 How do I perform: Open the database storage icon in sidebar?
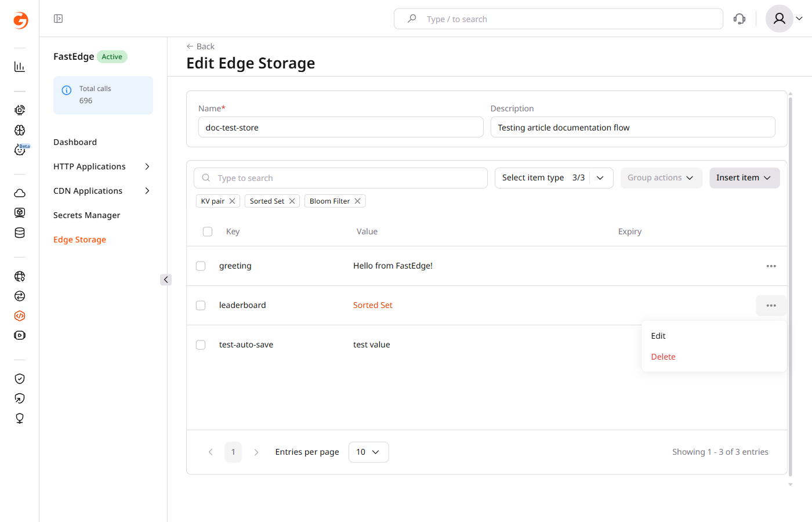pos(20,233)
